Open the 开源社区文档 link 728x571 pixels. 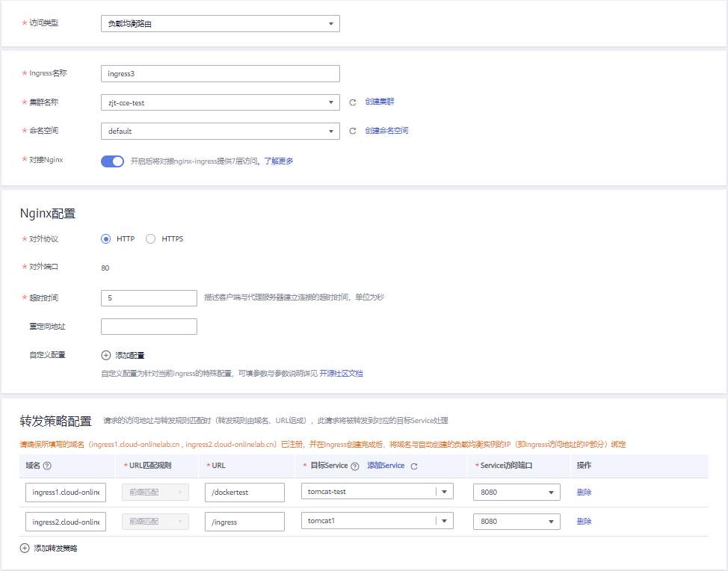342,373
